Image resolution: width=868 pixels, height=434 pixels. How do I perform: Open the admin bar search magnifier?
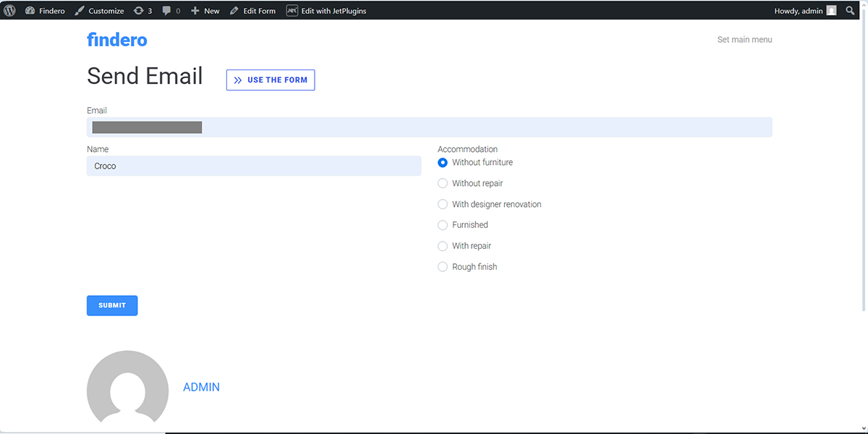pyautogui.click(x=850, y=11)
